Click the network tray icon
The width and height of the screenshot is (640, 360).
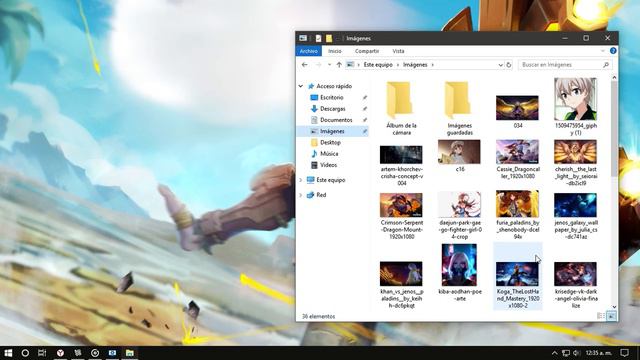click(x=566, y=353)
